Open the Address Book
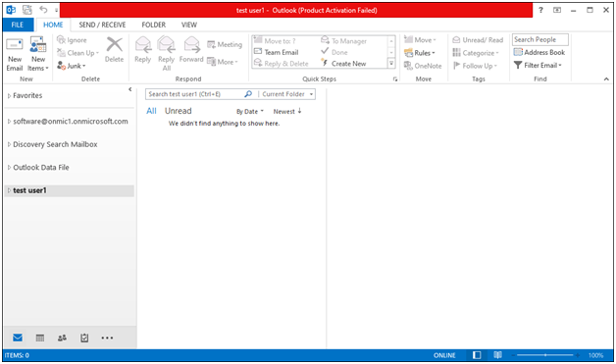The height and width of the screenshot is (364, 616). click(539, 52)
